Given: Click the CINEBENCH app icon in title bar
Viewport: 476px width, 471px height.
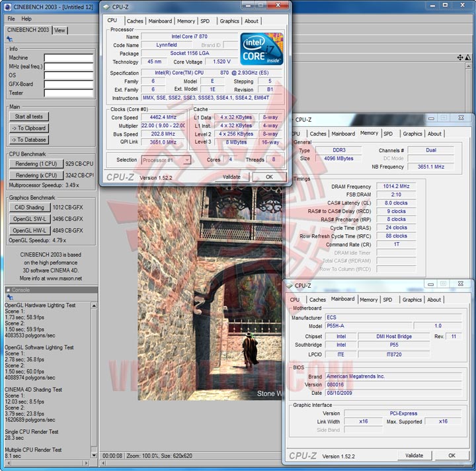Looking at the screenshot, I should 7,7.
